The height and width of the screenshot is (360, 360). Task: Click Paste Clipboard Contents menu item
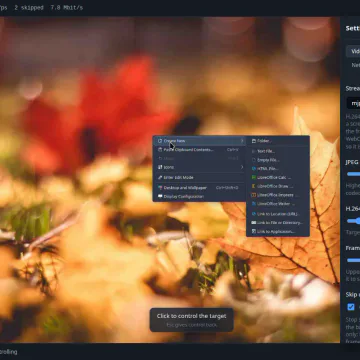click(x=199, y=150)
